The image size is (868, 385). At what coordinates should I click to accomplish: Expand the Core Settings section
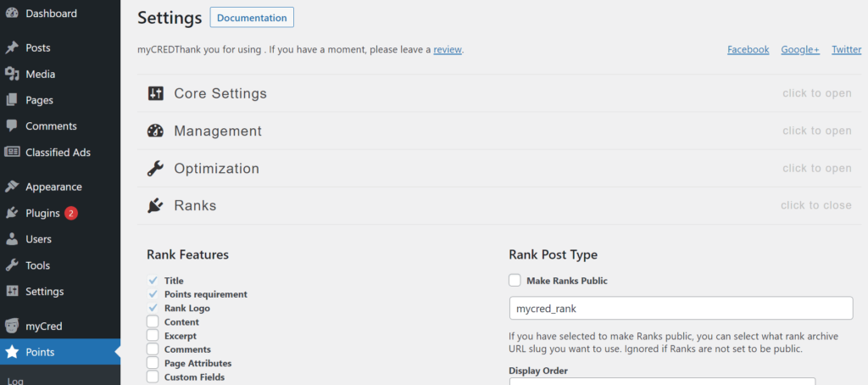point(220,93)
